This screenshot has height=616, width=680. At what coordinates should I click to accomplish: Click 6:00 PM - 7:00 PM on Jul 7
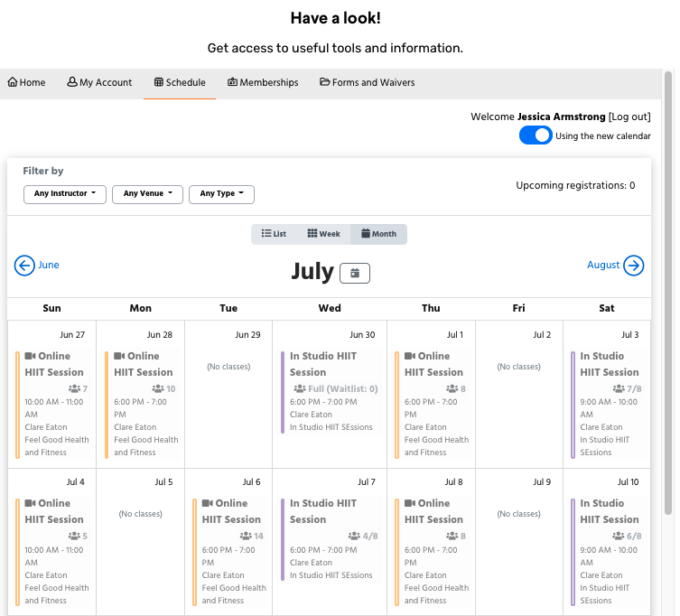[323, 550]
